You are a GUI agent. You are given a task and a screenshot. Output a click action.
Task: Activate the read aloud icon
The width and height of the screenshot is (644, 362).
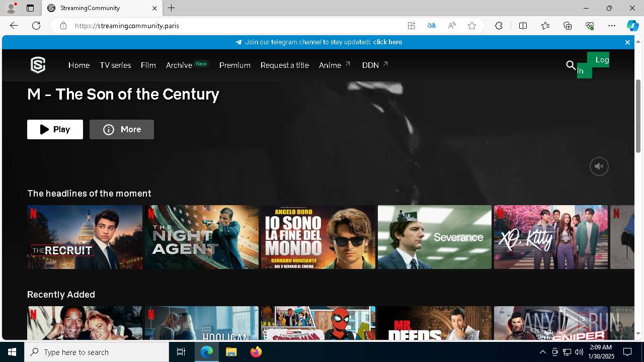coord(452,26)
